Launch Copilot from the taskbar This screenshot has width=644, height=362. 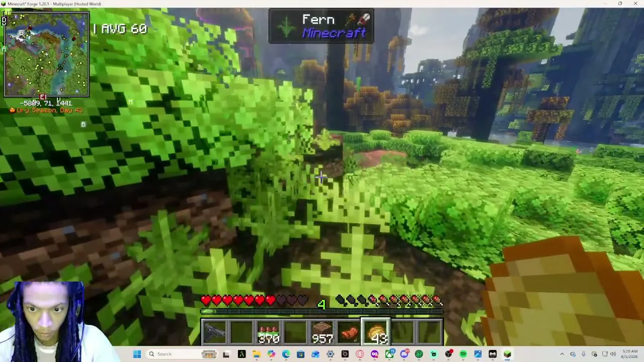pyautogui.click(x=271, y=354)
